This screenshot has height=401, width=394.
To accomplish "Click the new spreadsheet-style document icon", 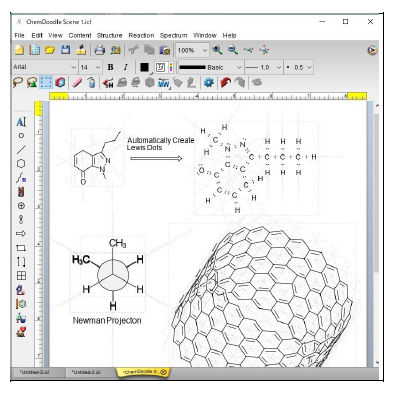I will (35, 50).
